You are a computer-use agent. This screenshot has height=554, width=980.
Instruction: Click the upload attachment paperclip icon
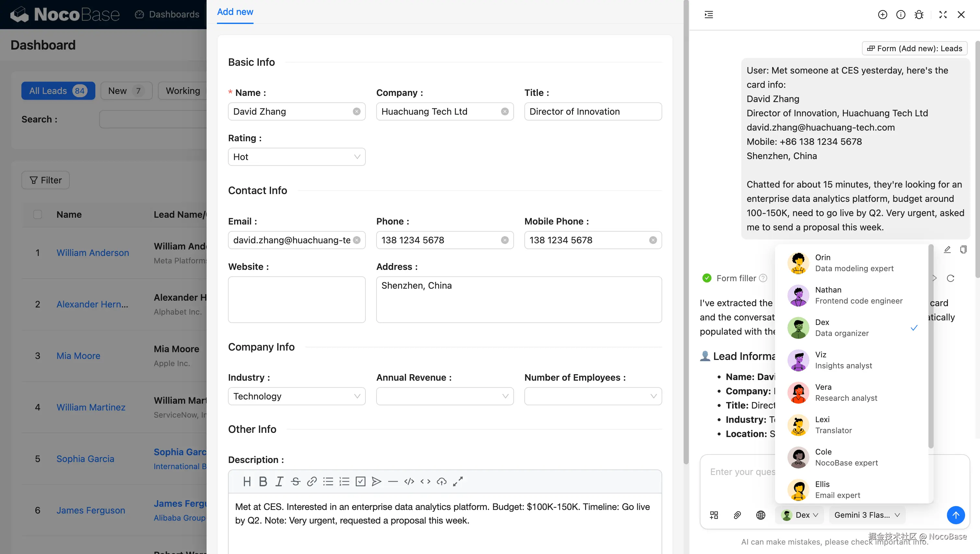point(737,515)
